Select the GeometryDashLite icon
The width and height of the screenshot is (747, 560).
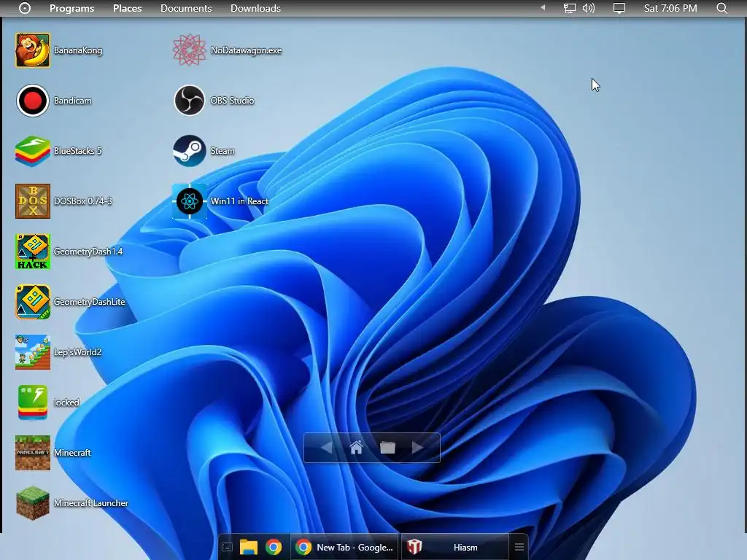32,302
